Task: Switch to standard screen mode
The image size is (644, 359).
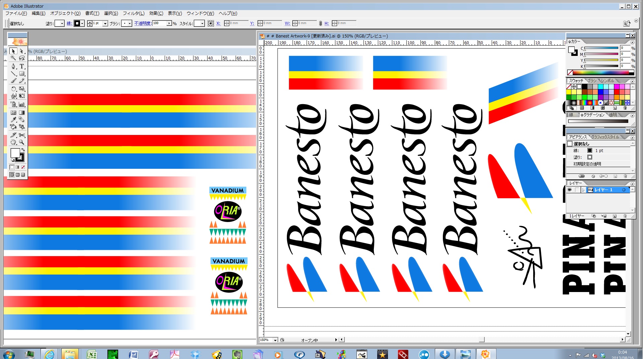Action: pyautogui.click(x=12, y=175)
